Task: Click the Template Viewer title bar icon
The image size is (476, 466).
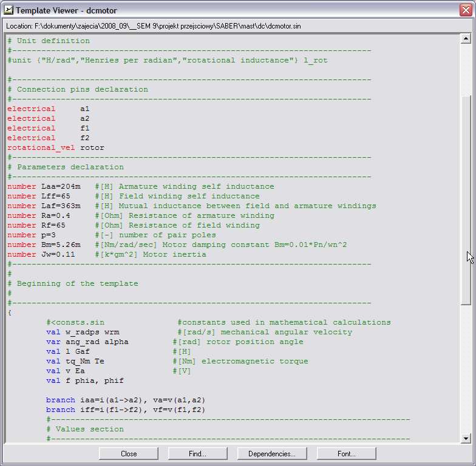Action: point(8,10)
